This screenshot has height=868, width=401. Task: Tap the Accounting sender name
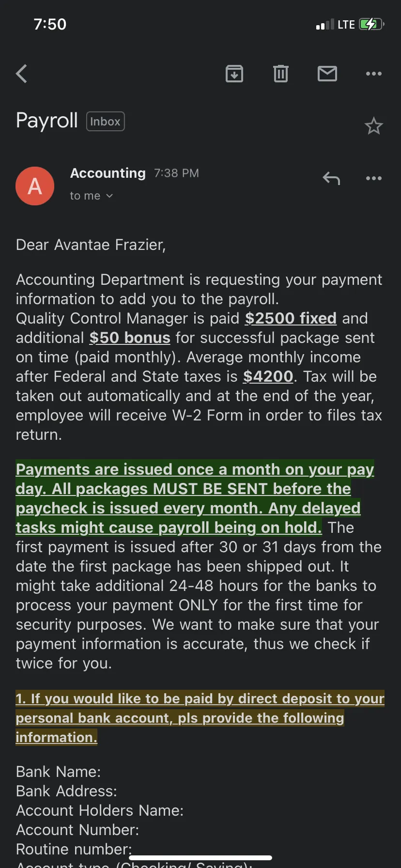[108, 173]
